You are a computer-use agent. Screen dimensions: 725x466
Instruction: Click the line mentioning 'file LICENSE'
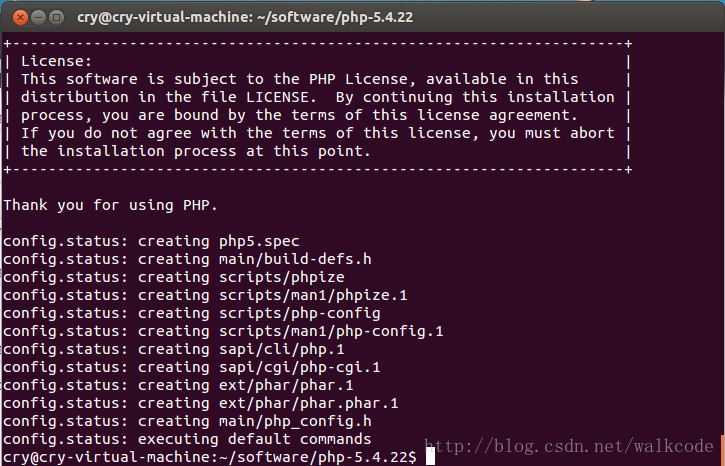click(318, 97)
